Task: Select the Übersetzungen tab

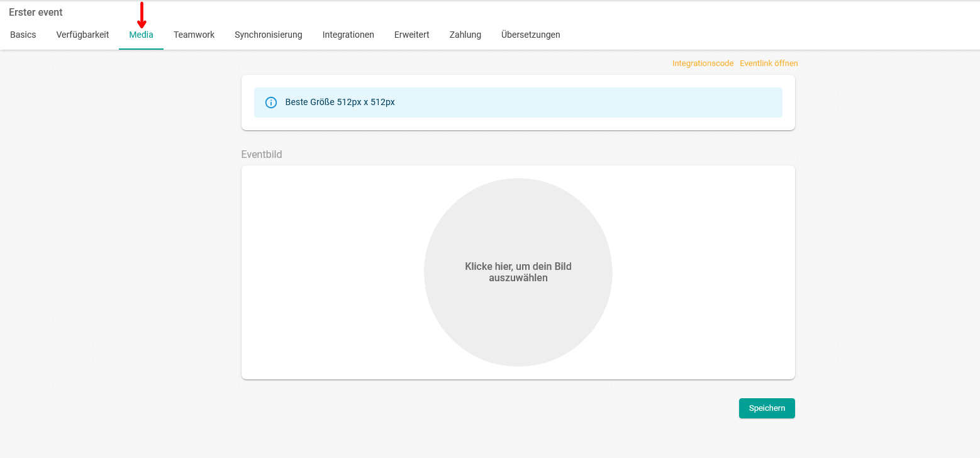Action: [531, 35]
